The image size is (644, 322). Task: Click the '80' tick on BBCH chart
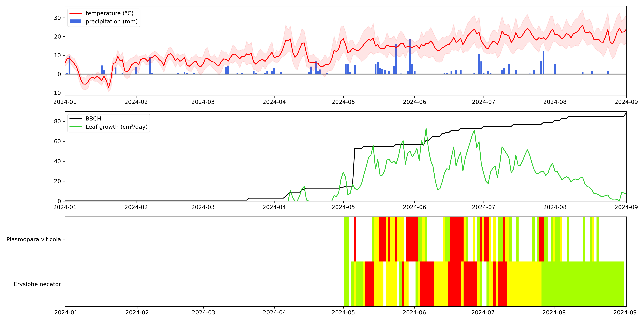[58, 122]
